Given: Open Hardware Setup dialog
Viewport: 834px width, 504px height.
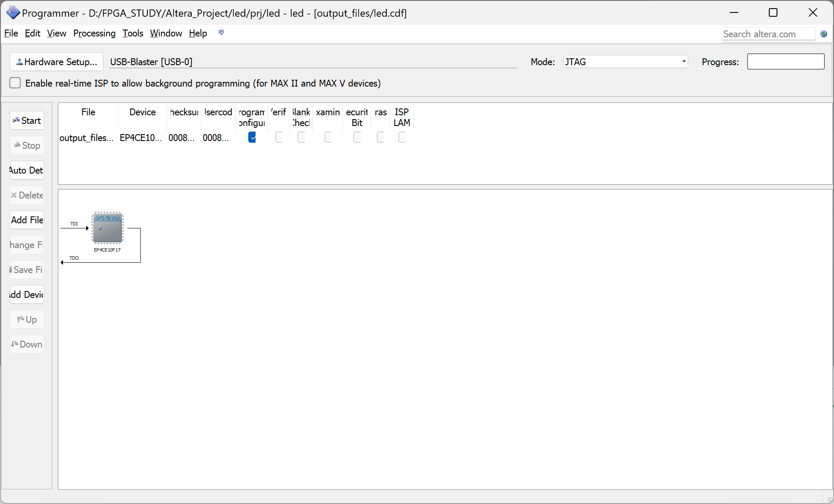Looking at the screenshot, I should (x=57, y=62).
